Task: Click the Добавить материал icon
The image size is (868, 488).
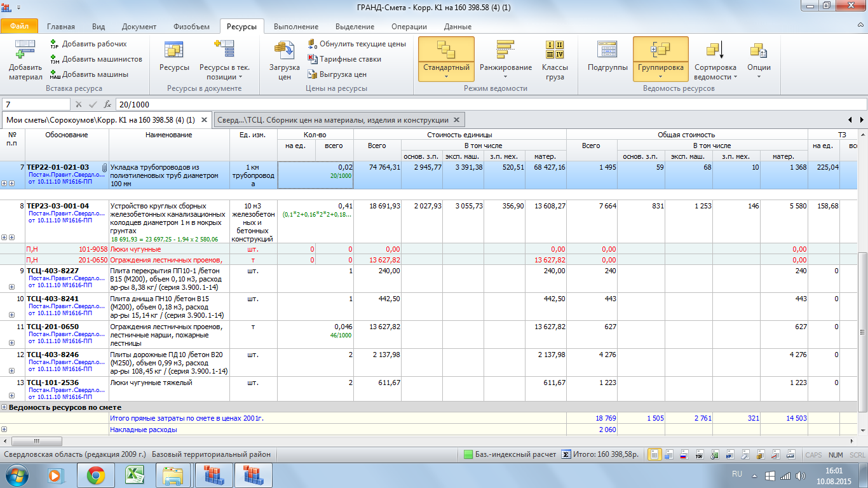Action: (x=25, y=51)
